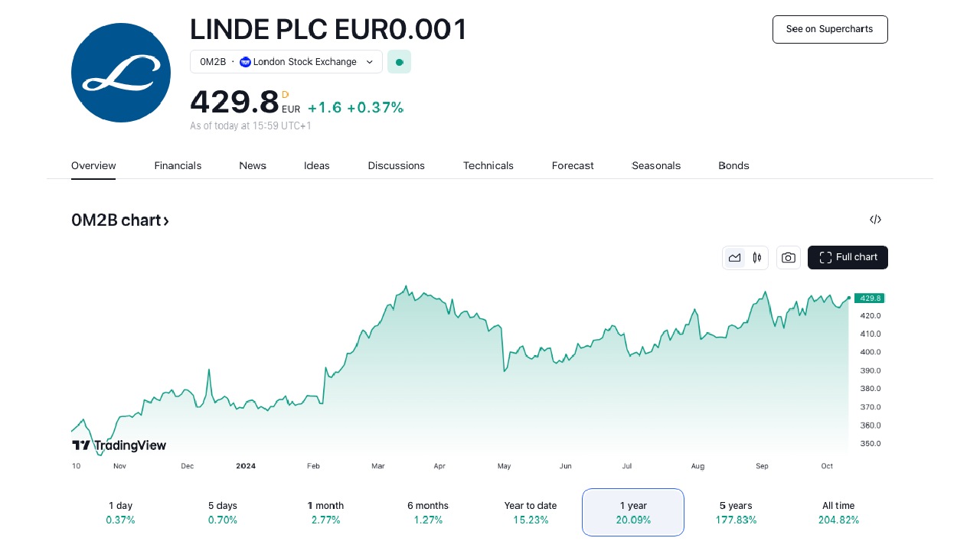Select the 1 day time range

click(x=121, y=512)
